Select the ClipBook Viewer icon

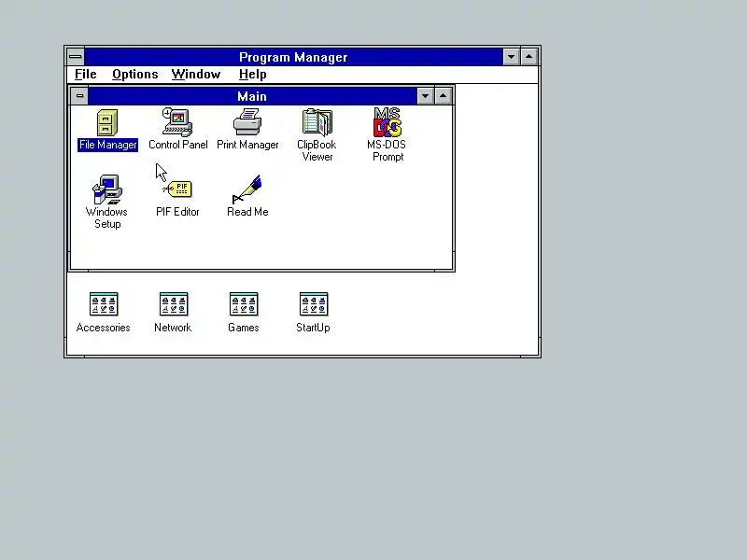click(x=317, y=122)
